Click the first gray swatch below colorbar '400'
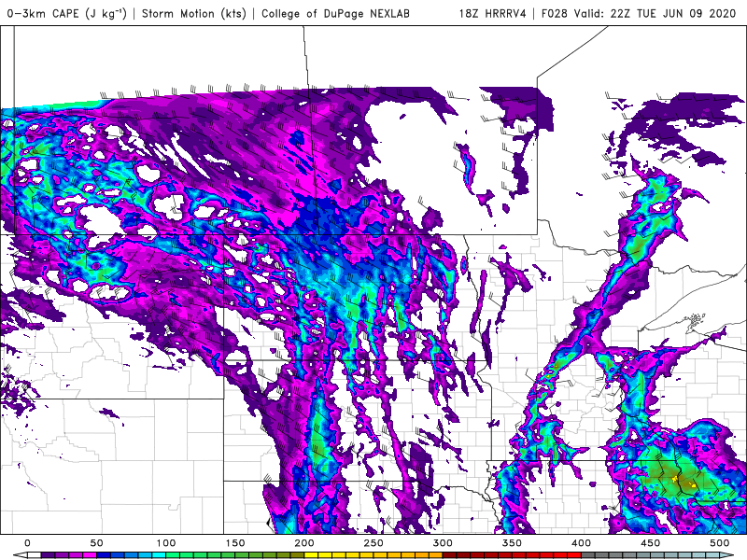Viewport: 747px width, 560px height. coord(588,554)
